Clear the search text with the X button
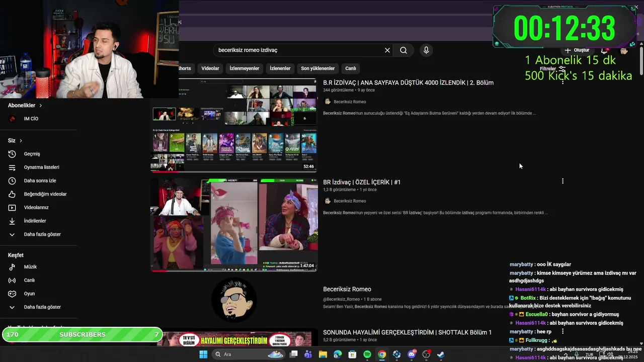This screenshot has width=644, height=362. click(x=387, y=50)
